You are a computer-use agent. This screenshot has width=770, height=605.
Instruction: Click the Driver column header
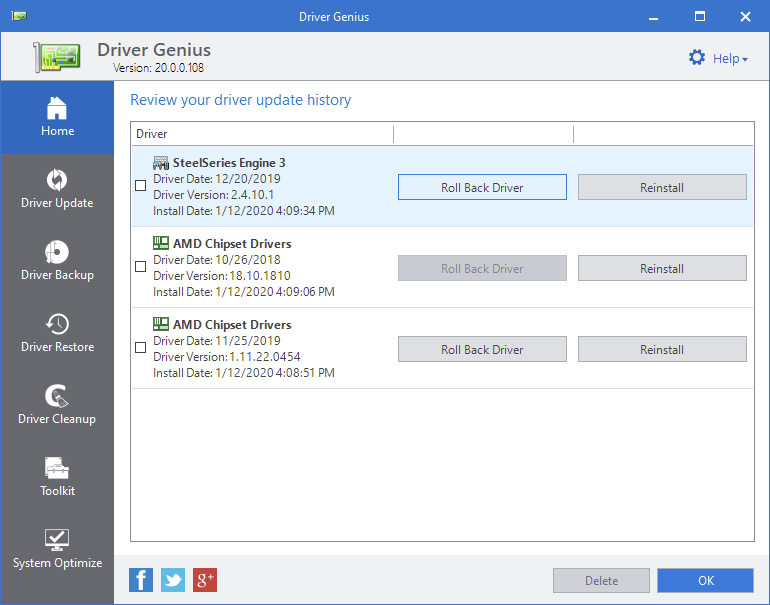point(262,134)
